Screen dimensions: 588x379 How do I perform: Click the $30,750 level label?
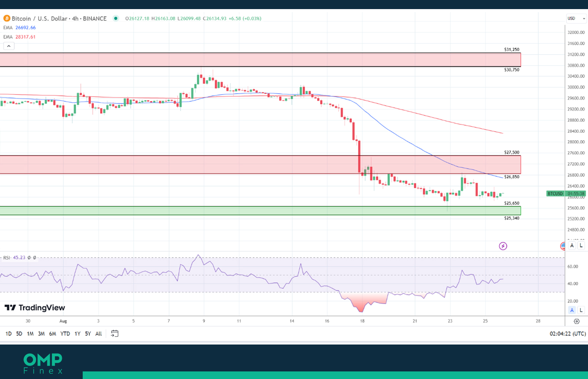pos(512,70)
